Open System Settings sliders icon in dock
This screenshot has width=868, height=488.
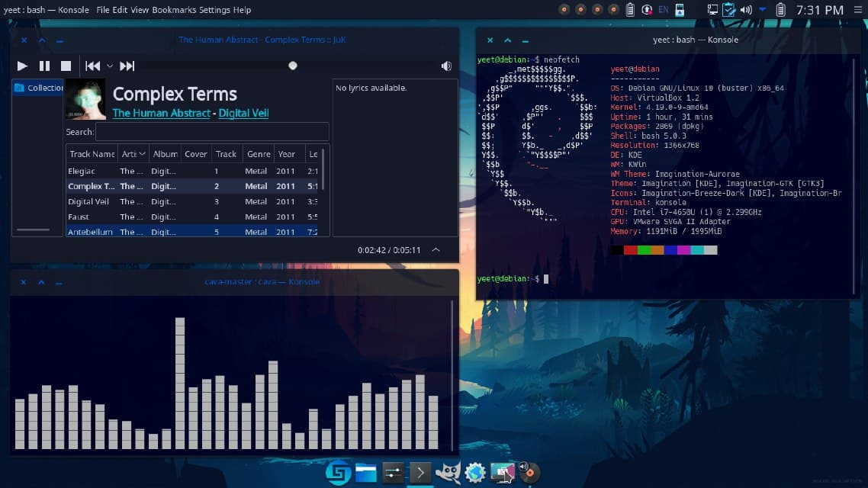click(x=393, y=473)
